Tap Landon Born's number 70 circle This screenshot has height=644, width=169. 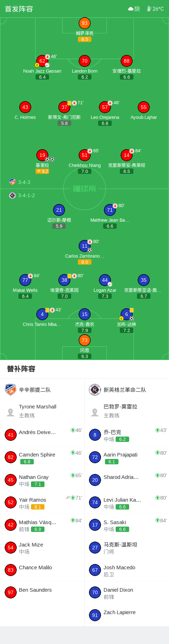click(x=85, y=61)
